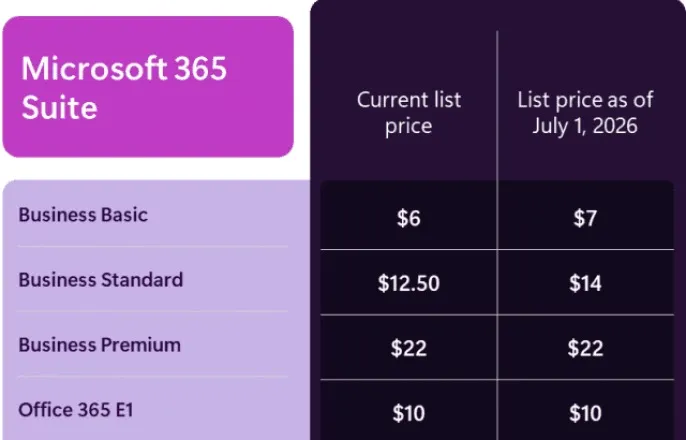Click Business Premium July 2026 price $22
Viewport: 686px width, 440px height.
(585, 348)
